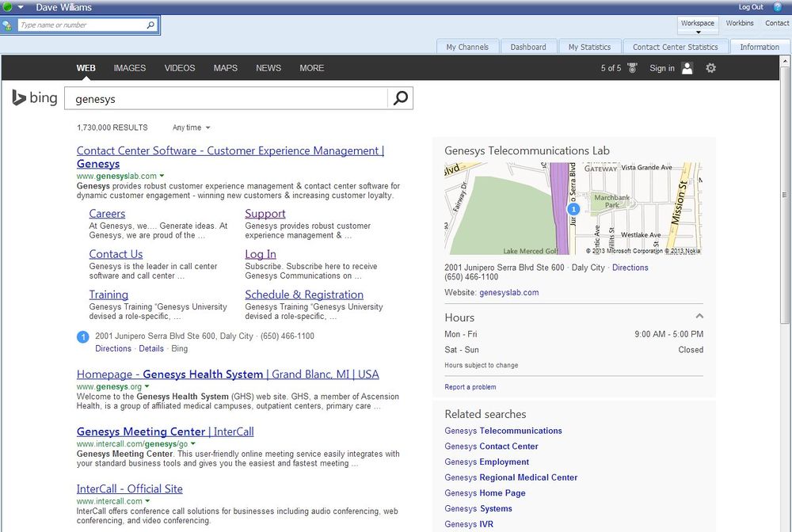Click the blue map pin marker numbered 1

pyautogui.click(x=574, y=209)
